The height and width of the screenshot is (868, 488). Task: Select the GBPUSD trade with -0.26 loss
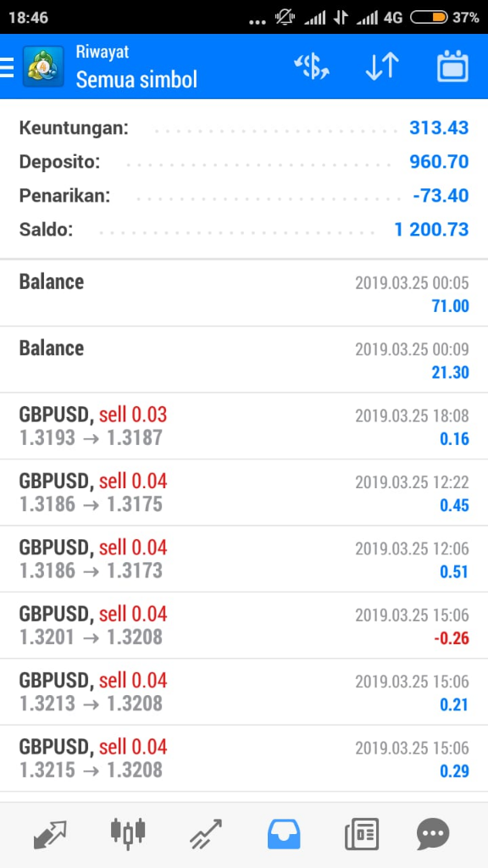[244, 625]
